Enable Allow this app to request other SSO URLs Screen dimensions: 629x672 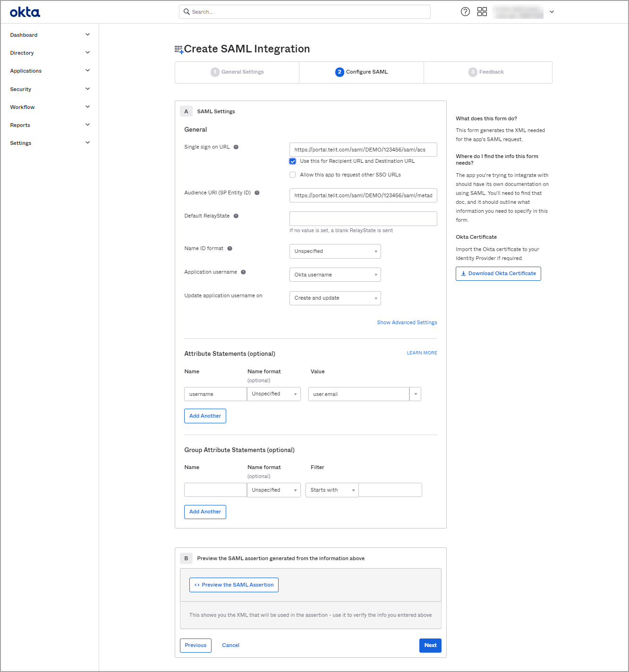tap(293, 175)
